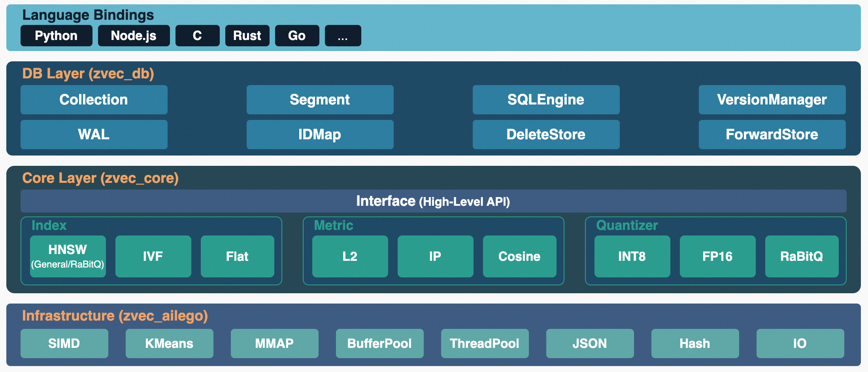This screenshot has width=868, height=372.
Task: Click the Interface High-Level API bar
Action: tap(433, 201)
